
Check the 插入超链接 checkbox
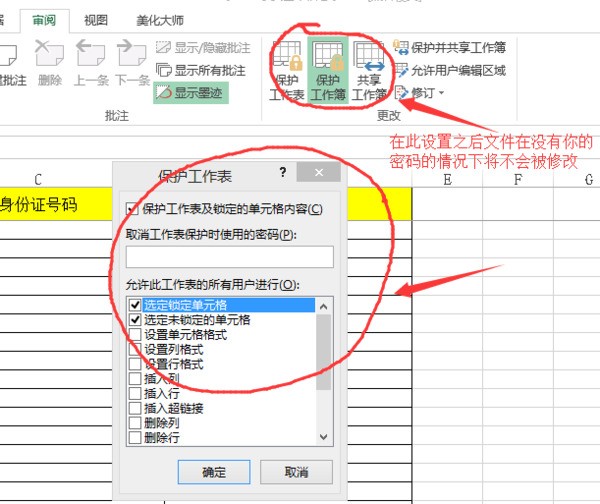pos(135,408)
